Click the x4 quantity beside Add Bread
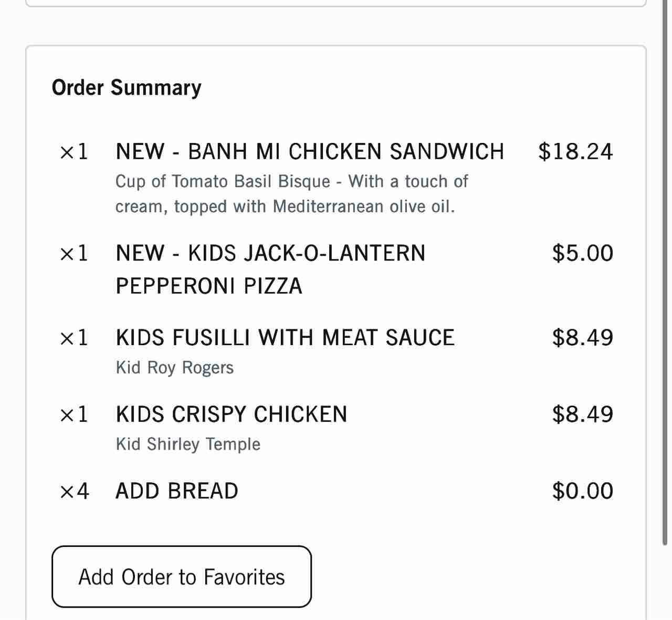 tap(75, 491)
